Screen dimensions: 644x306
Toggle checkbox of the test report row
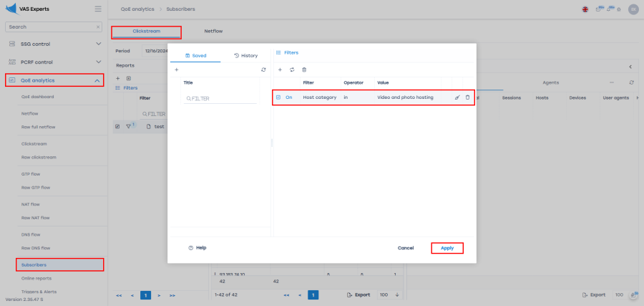click(117, 126)
